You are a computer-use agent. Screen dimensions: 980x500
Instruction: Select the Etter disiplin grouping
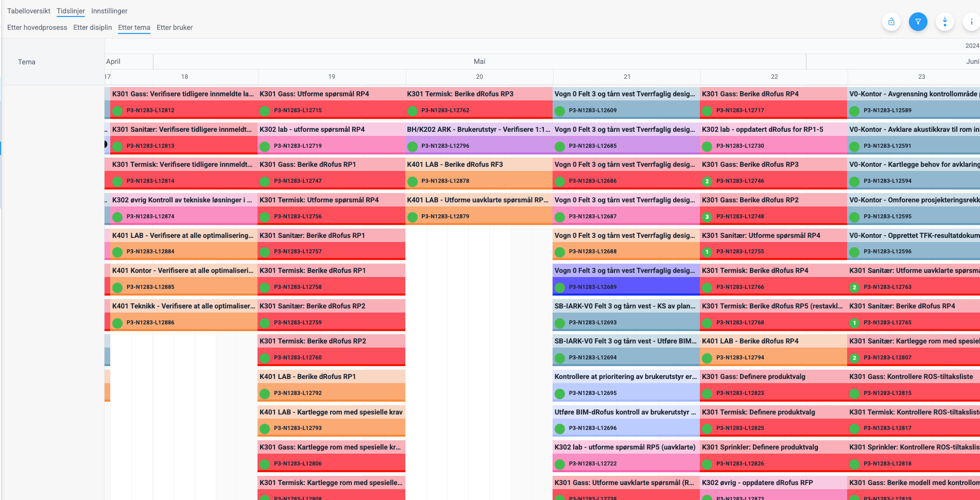[93, 27]
